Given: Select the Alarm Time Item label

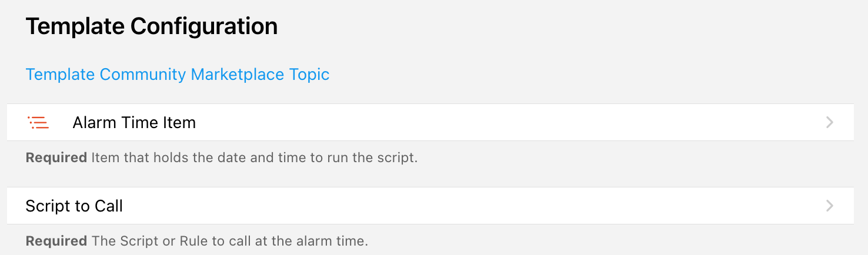Looking at the screenshot, I should click(x=134, y=123).
